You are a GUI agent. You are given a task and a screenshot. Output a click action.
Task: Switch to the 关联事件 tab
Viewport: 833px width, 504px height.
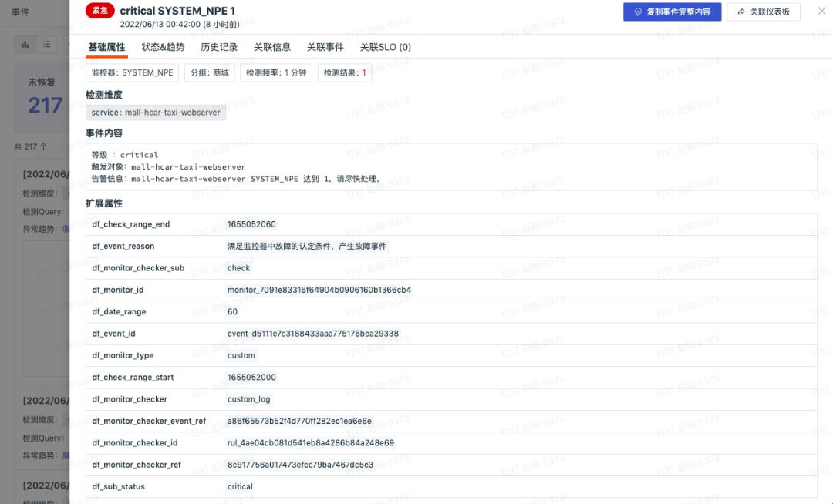[x=325, y=47]
